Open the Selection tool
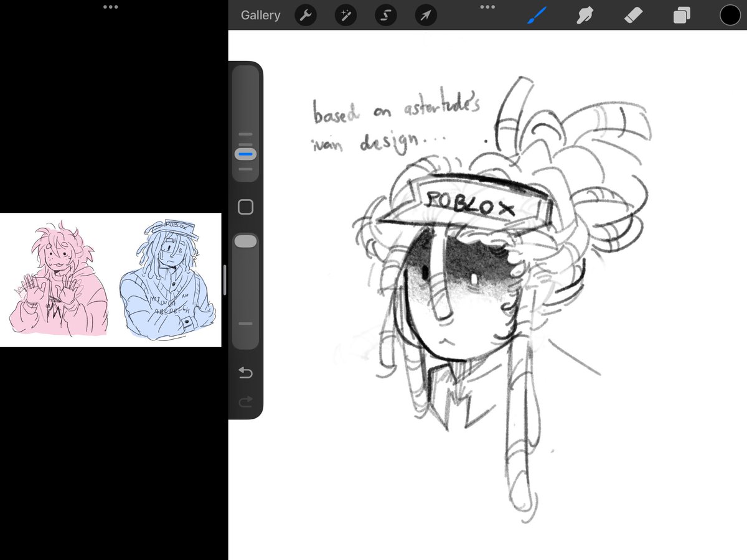 385,15
